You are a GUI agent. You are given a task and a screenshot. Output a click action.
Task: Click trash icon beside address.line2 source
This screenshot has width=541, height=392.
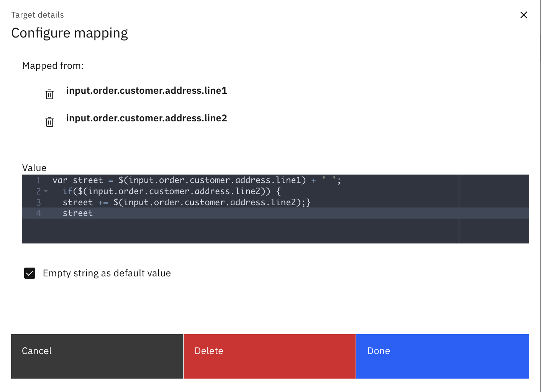(x=49, y=122)
